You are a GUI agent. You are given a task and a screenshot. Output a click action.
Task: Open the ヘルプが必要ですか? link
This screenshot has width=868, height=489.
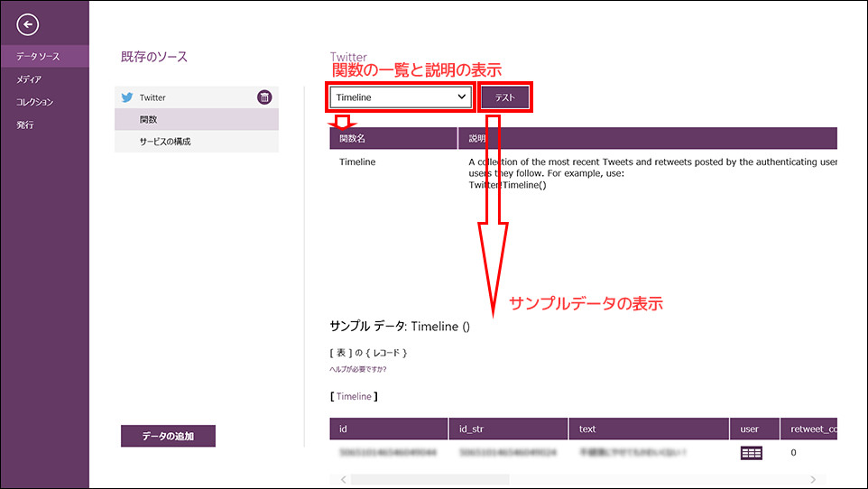click(x=358, y=369)
